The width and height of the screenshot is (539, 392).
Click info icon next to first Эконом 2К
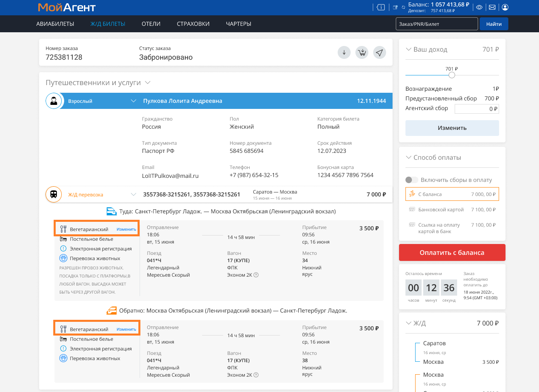click(x=256, y=275)
